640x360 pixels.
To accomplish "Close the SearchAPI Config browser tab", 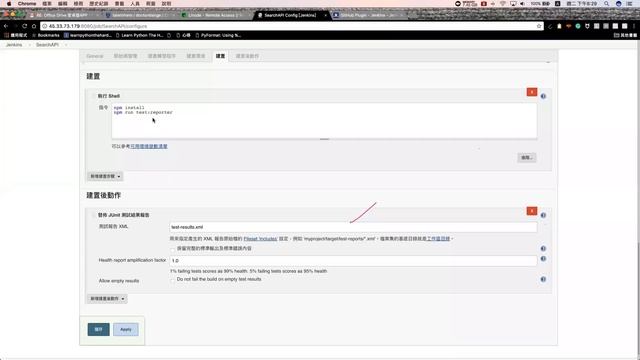I will [325, 15].
